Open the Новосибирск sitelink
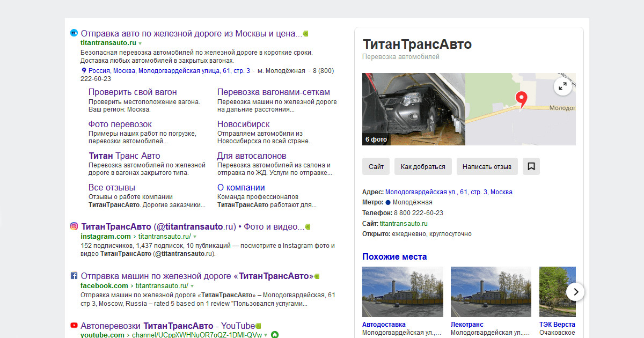Viewport: 644px width, 338px height. 244,124
